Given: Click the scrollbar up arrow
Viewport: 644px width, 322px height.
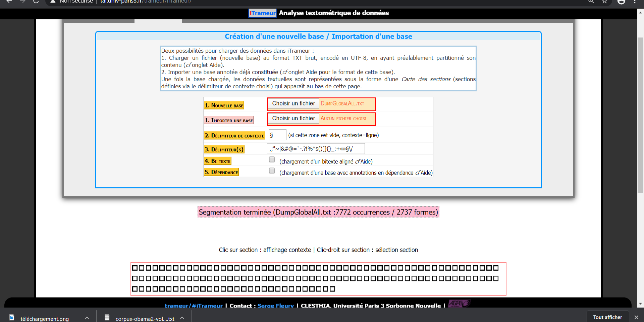Looking at the screenshot, I should pos(640,12).
